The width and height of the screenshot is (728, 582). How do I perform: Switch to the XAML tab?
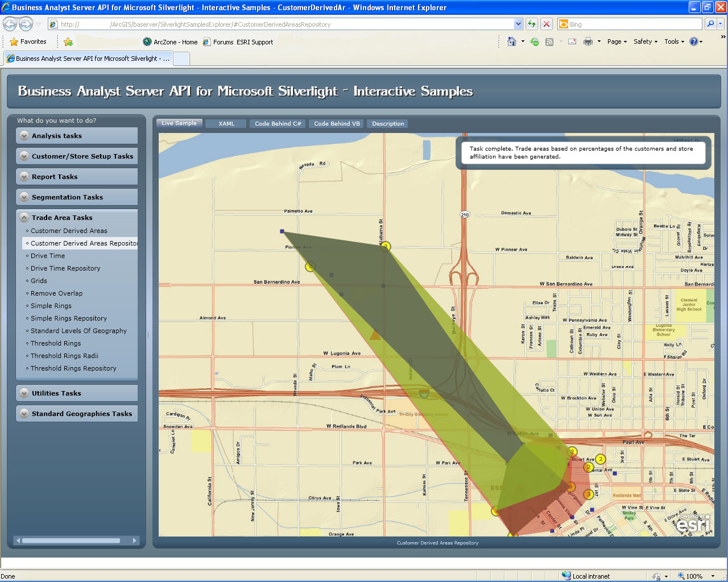click(x=226, y=123)
